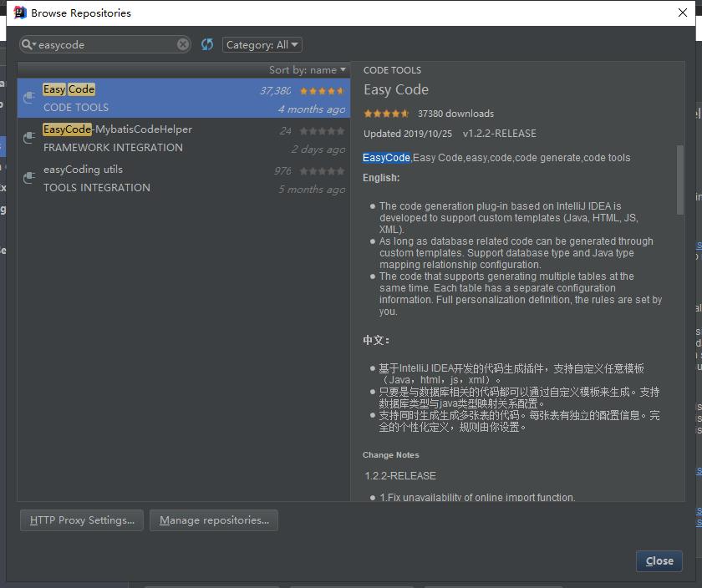Screen dimensions: 702x588
Task: Click the magnifier icon in search box
Action: pos(27,44)
